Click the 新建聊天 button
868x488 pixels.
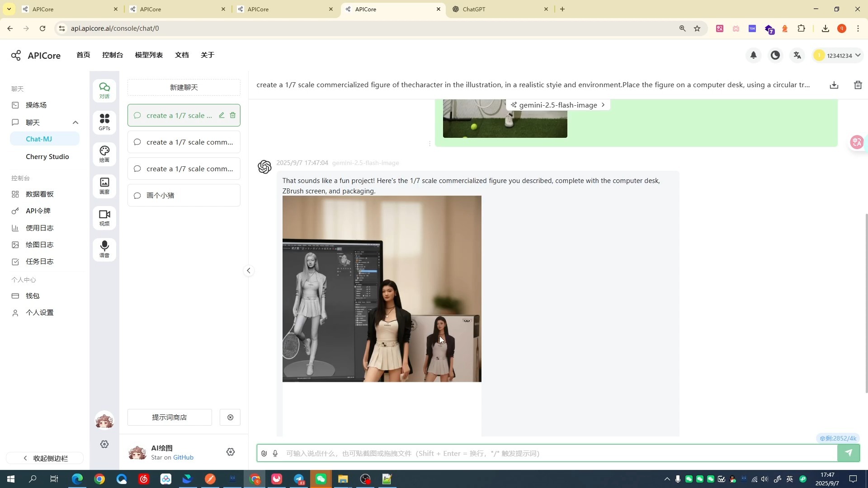pyautogui.click(x=184, y=87)
